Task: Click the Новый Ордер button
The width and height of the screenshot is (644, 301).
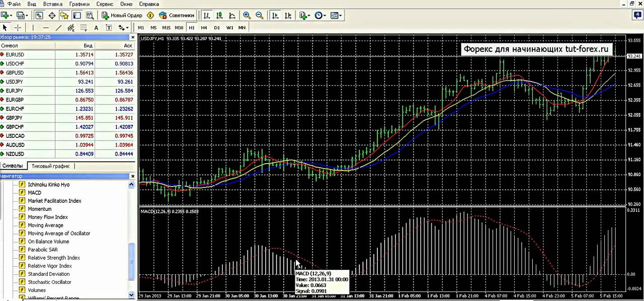Action: coord(121,15)
